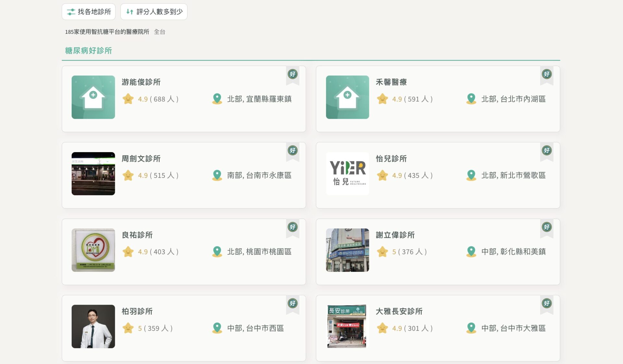Click the star icon for 謝立偉診所
This screenshot has height=364, width=623.
pos(383,252)
